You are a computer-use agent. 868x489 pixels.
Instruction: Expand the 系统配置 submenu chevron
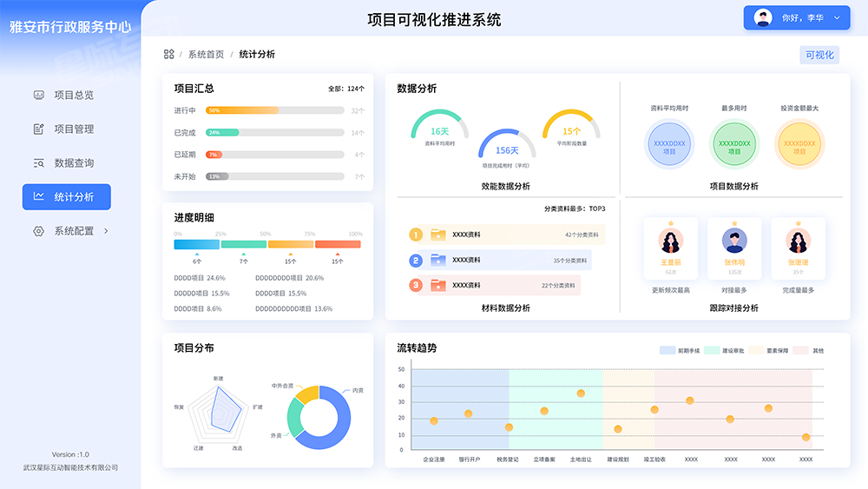[107, 231]
